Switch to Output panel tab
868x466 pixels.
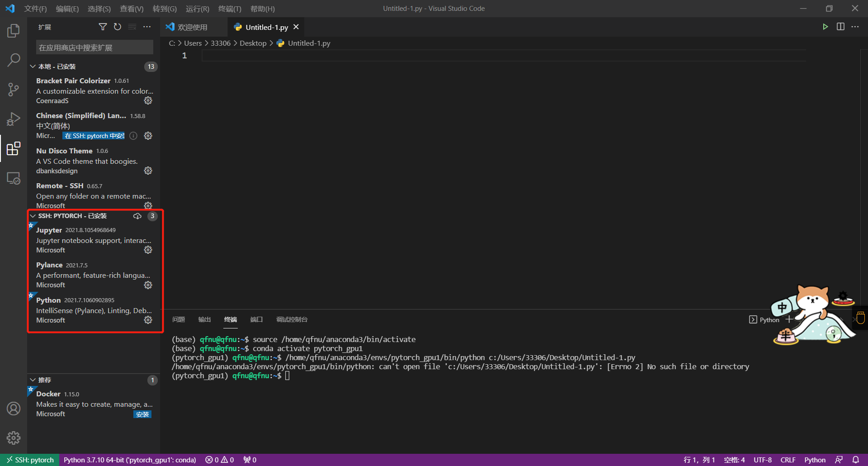point(204,319)
